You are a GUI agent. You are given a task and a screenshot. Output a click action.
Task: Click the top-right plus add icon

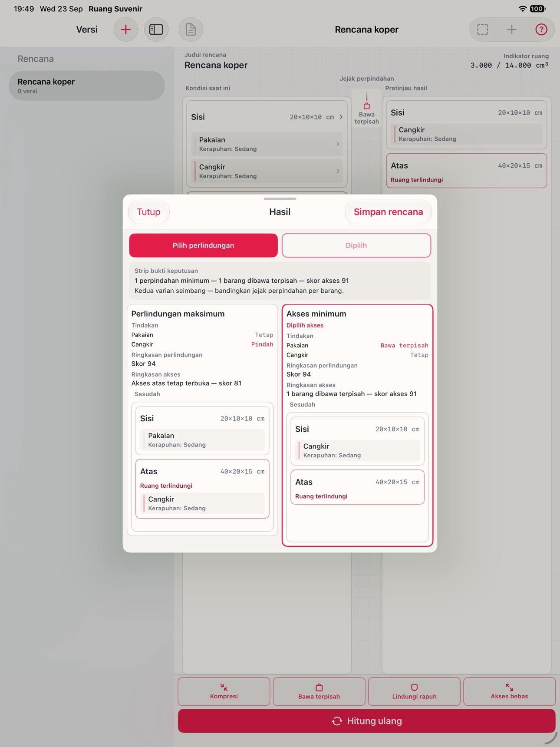click(x=512, y=30)
